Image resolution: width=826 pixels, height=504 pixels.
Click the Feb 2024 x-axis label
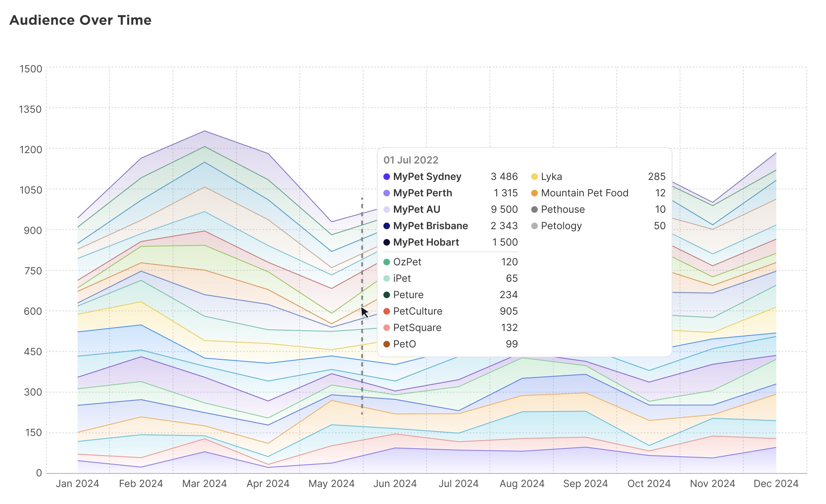[141, 484]
